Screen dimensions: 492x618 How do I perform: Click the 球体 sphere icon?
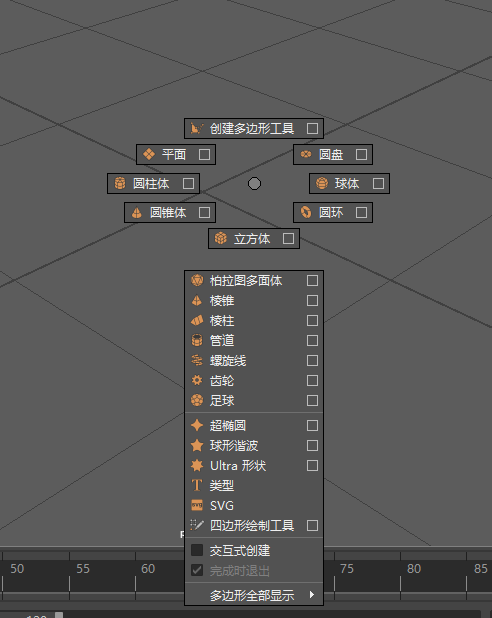[322, 183]
